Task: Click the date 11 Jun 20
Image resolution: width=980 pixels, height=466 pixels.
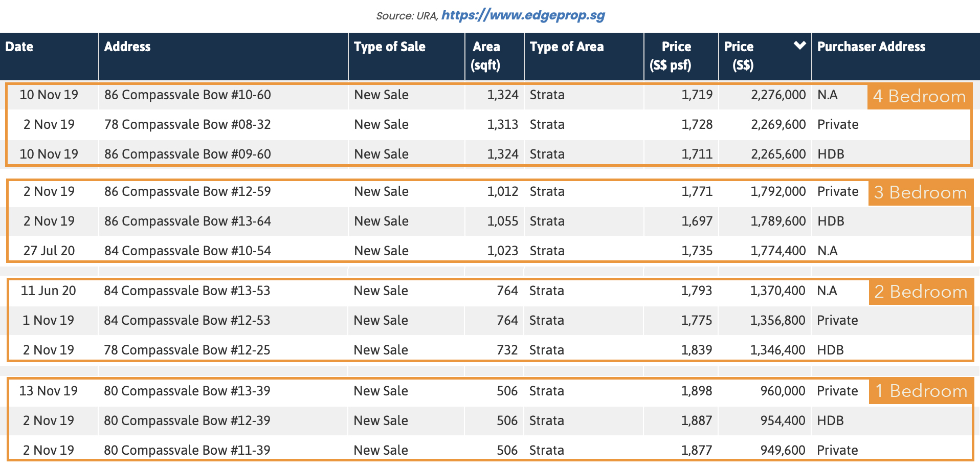Action: coord(48,291)
